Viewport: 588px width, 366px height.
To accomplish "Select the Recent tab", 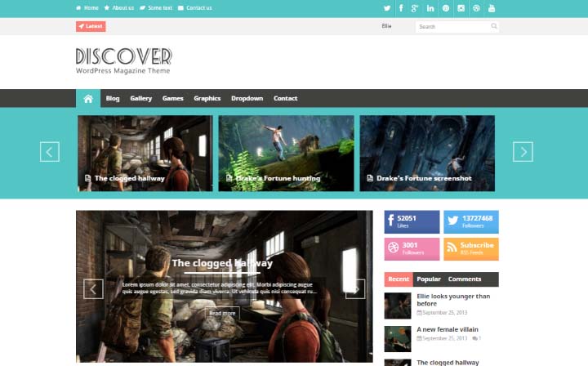I will click(x=399, y=279).
